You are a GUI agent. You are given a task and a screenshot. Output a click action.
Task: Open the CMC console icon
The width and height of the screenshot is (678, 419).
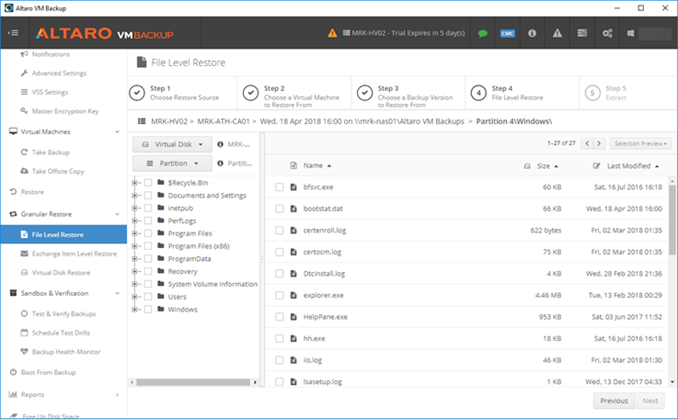(x=507, y=33)
